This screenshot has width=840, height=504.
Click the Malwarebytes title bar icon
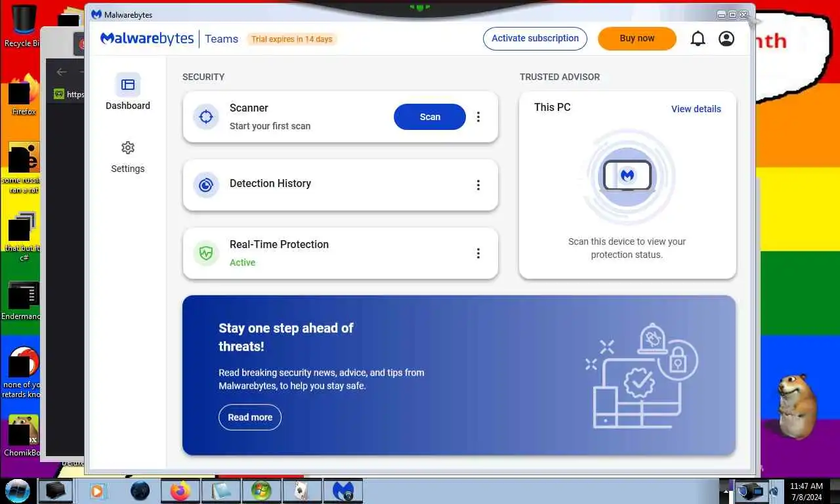point(96,14)
